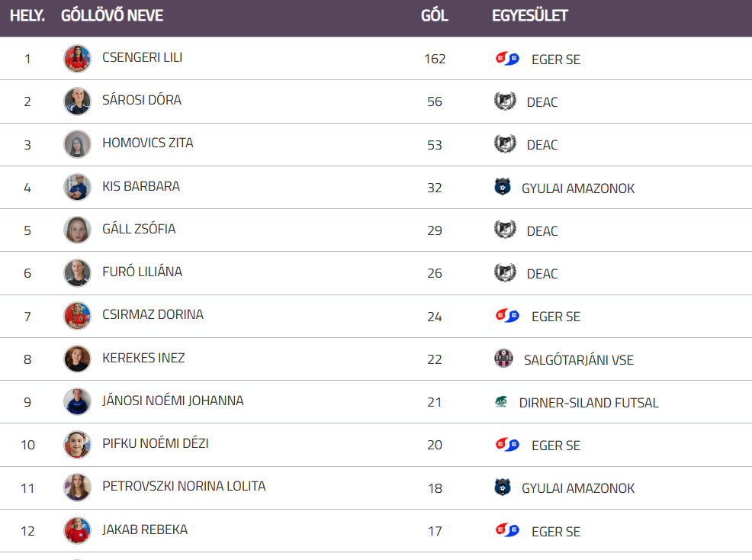Select player name Jánosi Noémi Johanna

tap(173, 401)
